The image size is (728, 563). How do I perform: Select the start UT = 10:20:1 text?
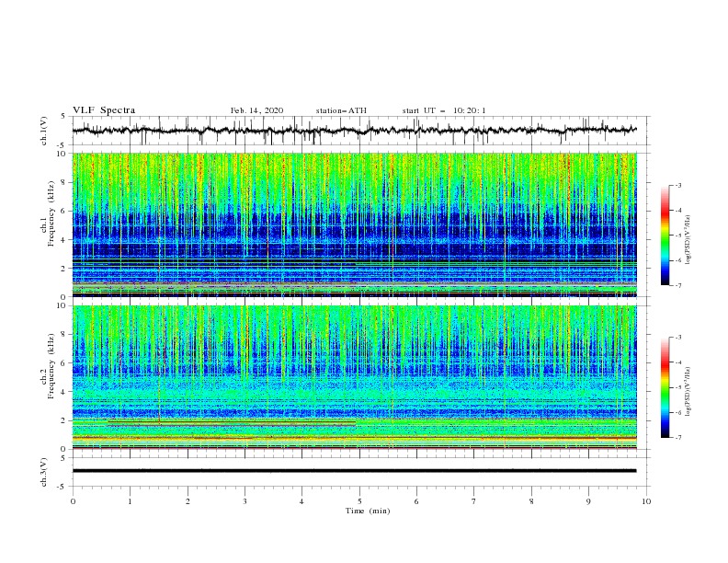pyautogui.click(x=444, y=110)
